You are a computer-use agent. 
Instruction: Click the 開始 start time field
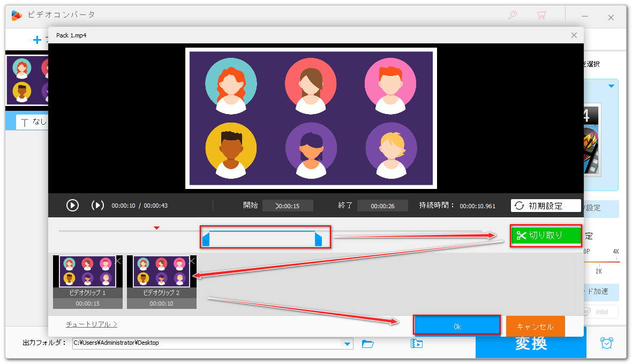point(288,206)
